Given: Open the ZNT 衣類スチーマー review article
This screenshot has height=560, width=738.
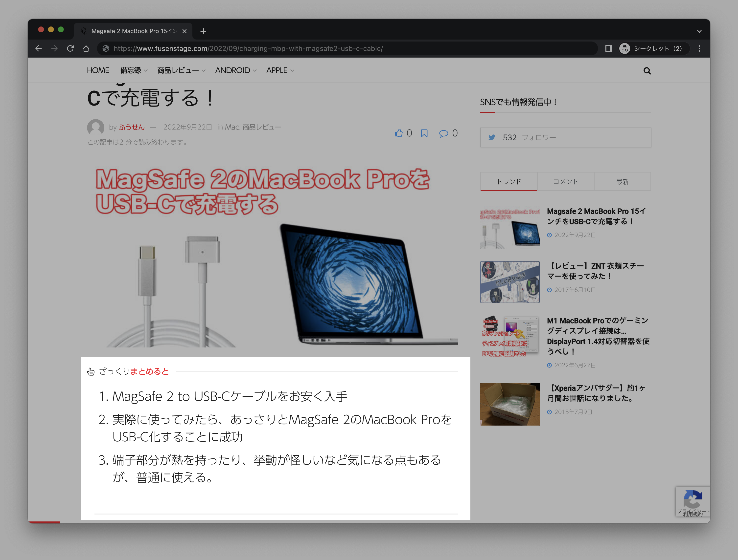Looking at the screenshot, I should click(595, 271).
